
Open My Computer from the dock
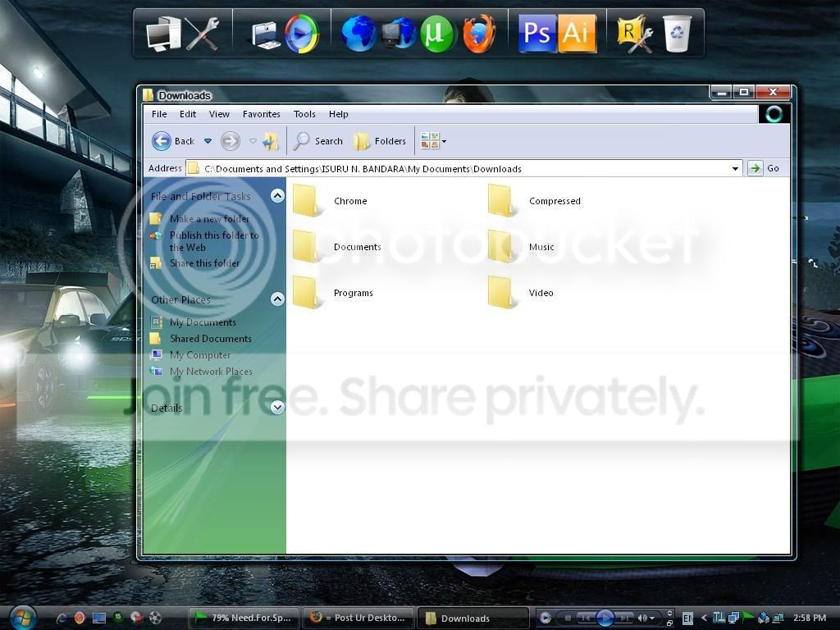point(163,34)
